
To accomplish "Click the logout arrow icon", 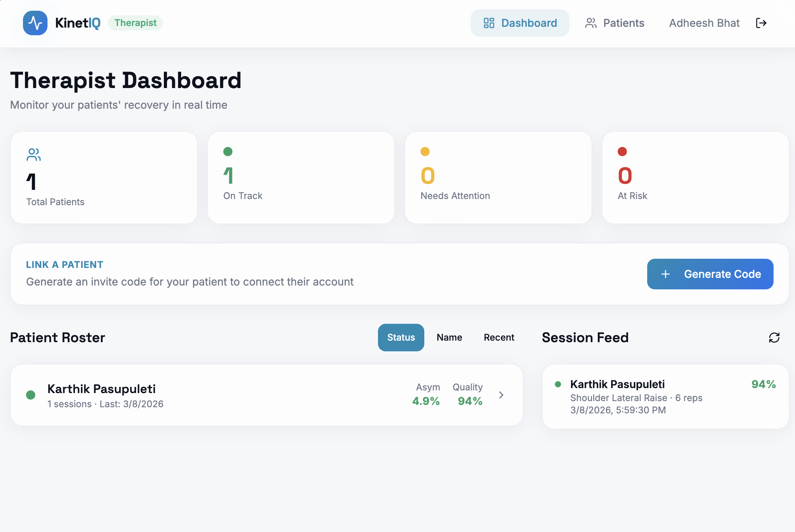I will 761,23.
